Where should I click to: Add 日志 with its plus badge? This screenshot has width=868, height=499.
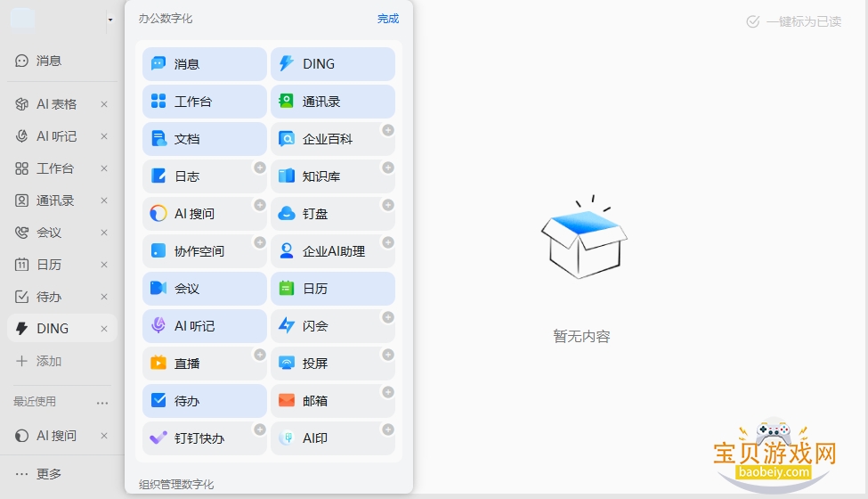260,168
